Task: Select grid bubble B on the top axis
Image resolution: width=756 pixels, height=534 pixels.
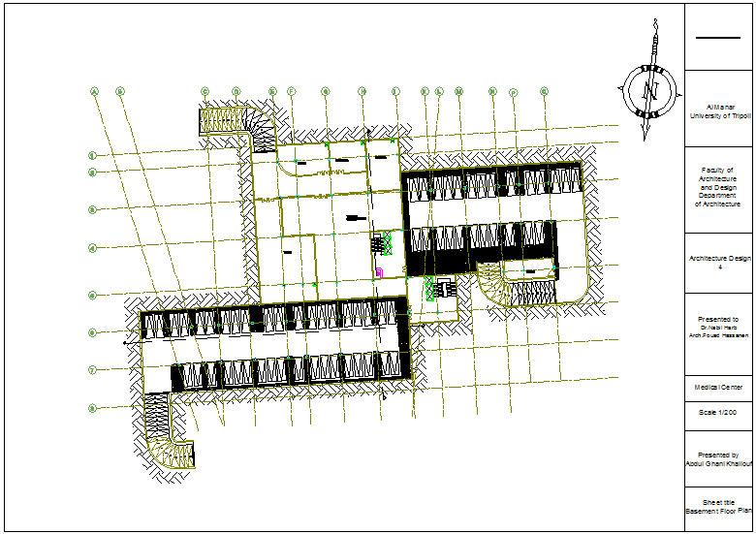Action: [120, 91]
